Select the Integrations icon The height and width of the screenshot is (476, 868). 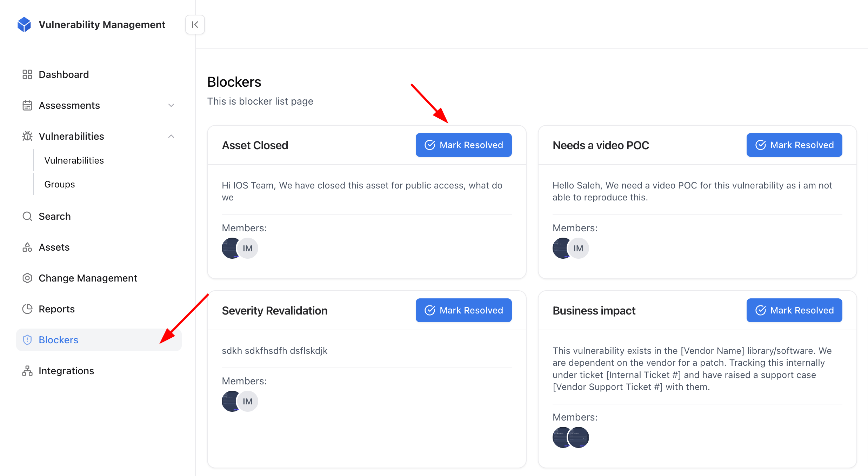[x=27, y=371]
